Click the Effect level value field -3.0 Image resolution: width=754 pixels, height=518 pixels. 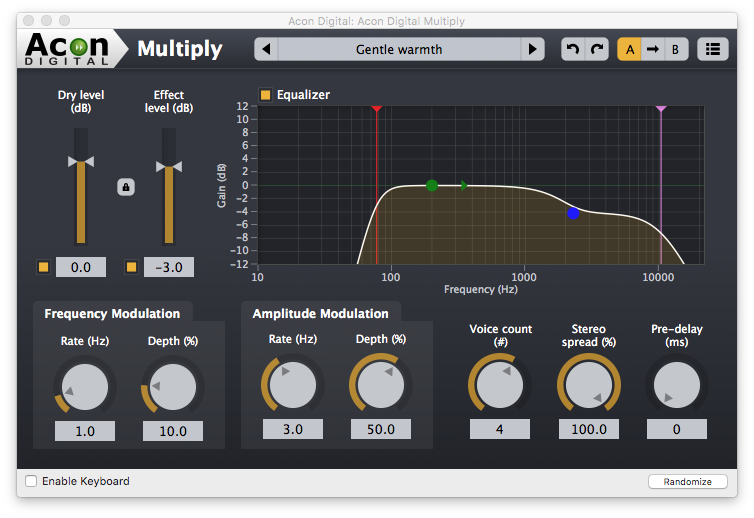tap(169, 267)
